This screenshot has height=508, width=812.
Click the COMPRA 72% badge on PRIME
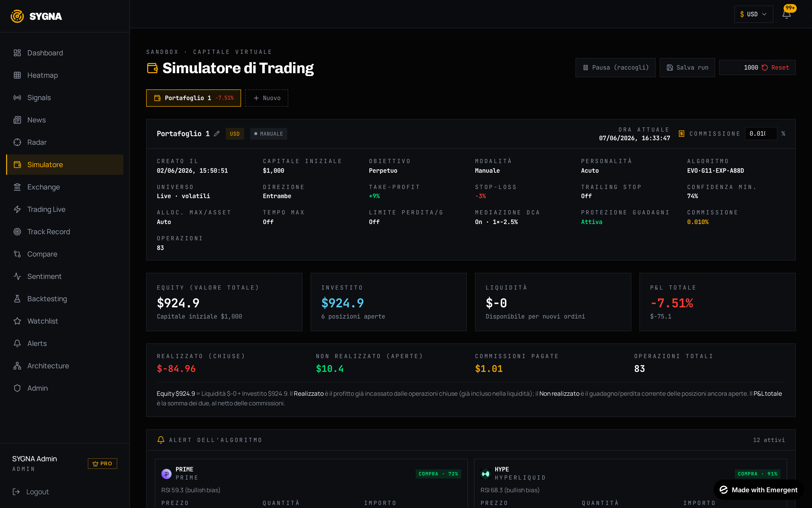(438, 474)
